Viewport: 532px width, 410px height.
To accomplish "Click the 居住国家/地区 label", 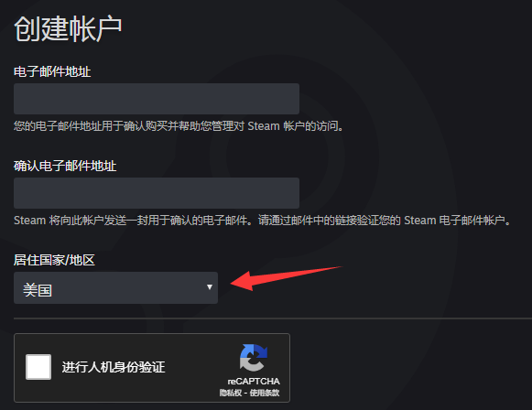I will pyautogui.click(x=54, y=260).
